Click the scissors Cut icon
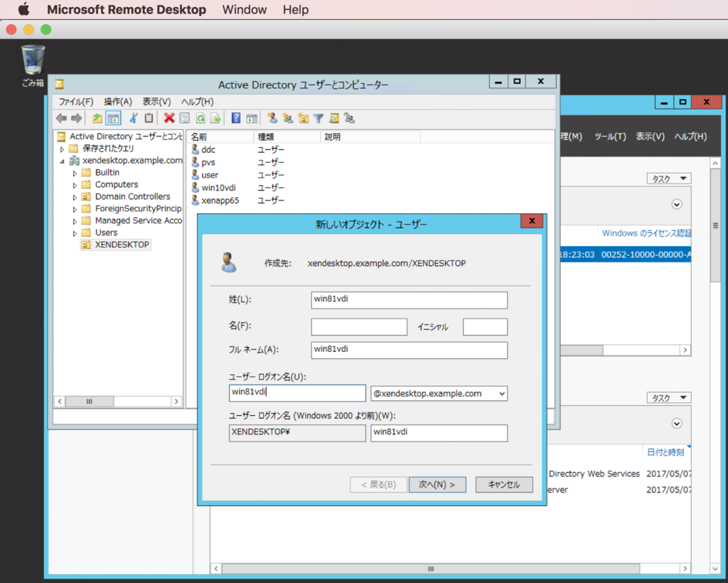Viewport: 728px width, 583px height. (x=134, y=118)
